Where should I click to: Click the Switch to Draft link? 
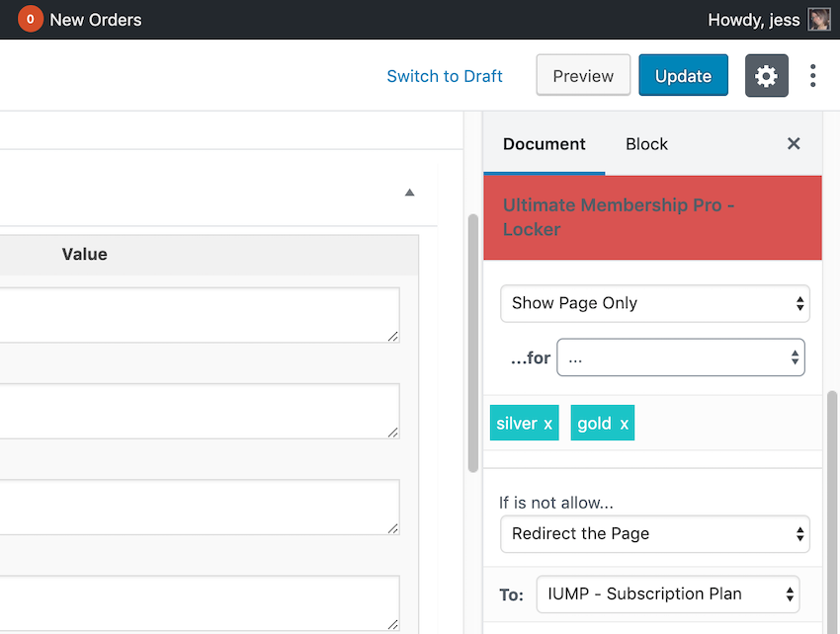point(445,76)
